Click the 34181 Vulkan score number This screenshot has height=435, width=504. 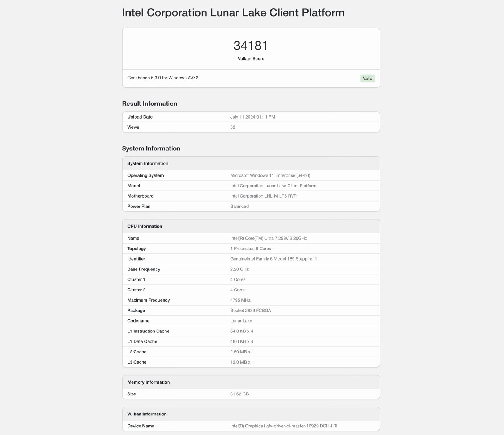pyautogui.click(x=251, y=46)
